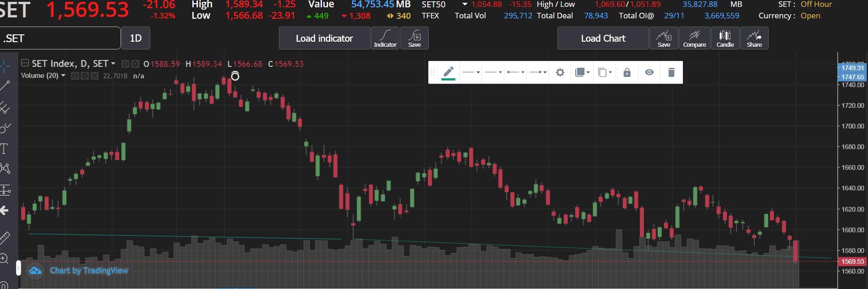Open the first line style dropdown
This screenshot has height=289, width=868.
pyautogui.click(x=471, y=72)
